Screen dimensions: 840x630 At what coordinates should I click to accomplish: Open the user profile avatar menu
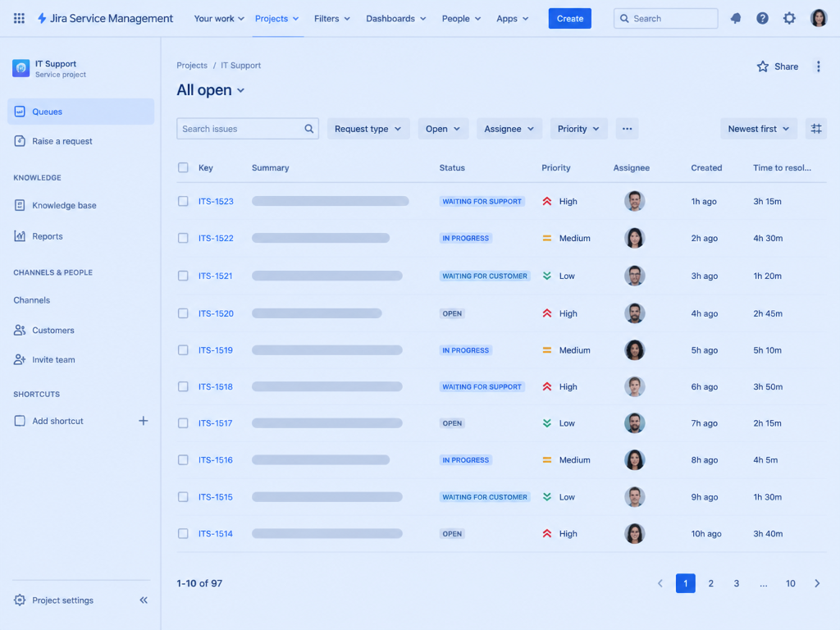[819, 18]
